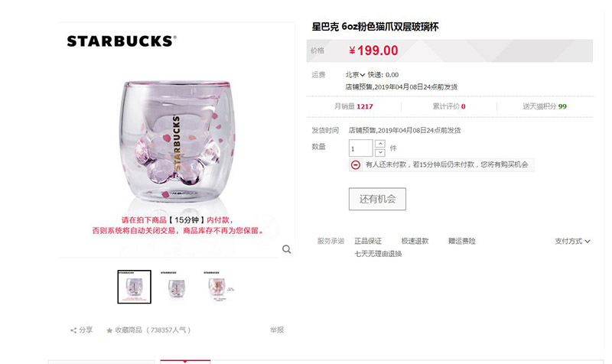Select the second product thumbnail
The width and height of the screenshot is (612, 364).
coord(176,287)
